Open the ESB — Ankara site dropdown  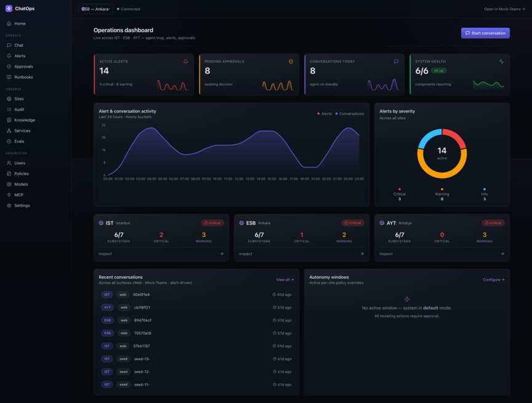point(95,9)
